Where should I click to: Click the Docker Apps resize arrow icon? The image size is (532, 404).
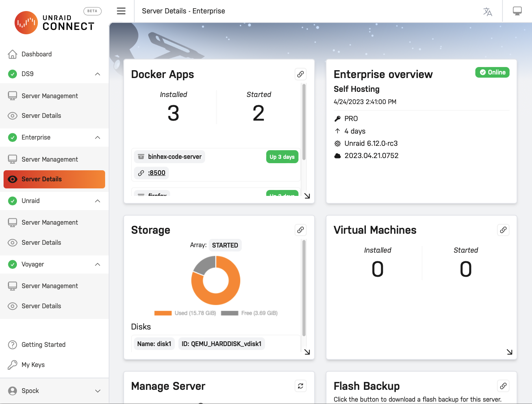click(x=307, y=196)
